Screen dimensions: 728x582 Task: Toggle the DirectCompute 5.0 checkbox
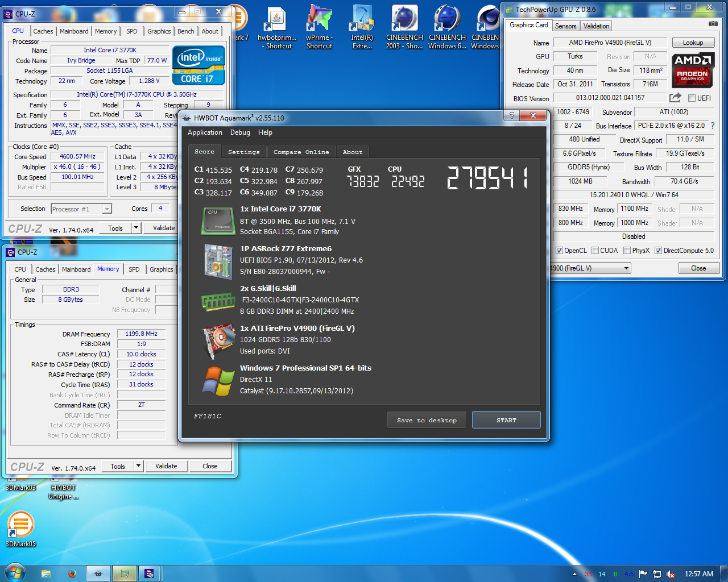(x=658, y=251)
